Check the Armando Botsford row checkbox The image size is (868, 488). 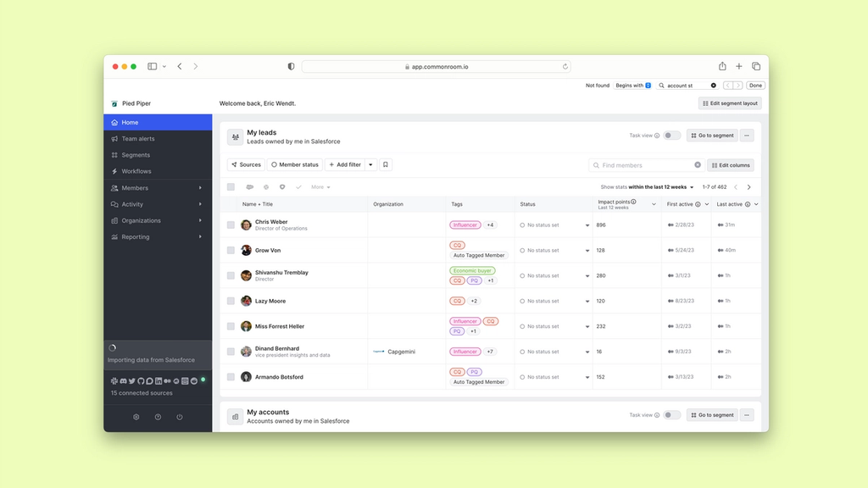[231, 377]
